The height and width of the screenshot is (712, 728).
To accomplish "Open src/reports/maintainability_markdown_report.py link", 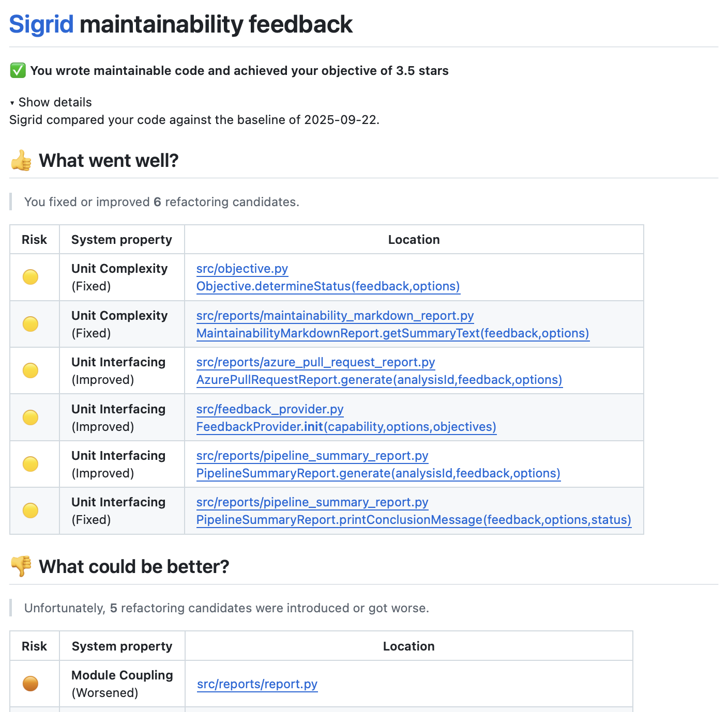I will tap(335, 316).
